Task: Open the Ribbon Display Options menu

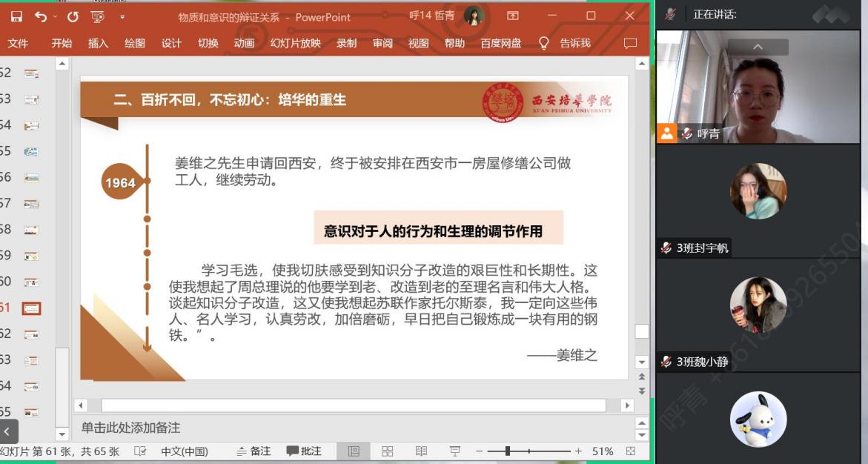Action: 513,16
